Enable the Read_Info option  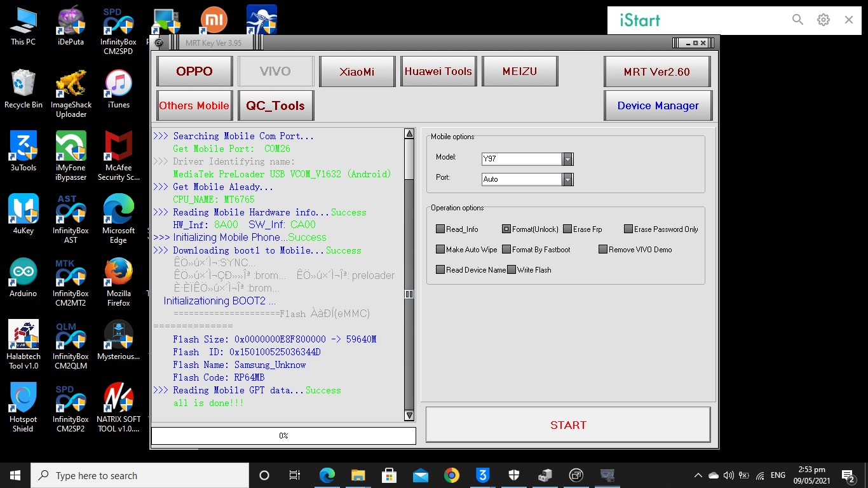[440, 229]
